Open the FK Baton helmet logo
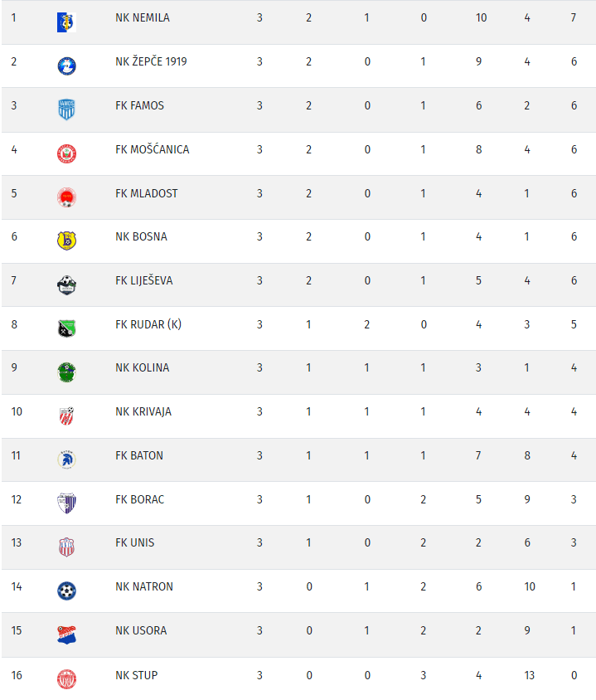The image size is (596, 700). (66, 459)
